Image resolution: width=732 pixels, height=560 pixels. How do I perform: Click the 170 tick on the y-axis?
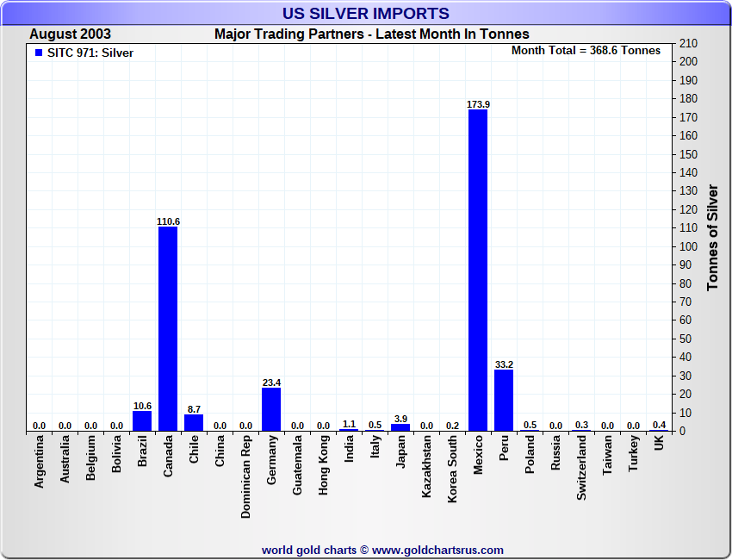(689, 117)
